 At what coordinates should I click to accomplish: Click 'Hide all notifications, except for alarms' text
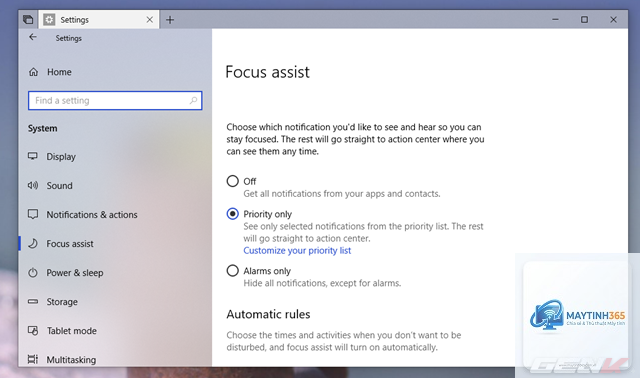(x=322, y=283)
